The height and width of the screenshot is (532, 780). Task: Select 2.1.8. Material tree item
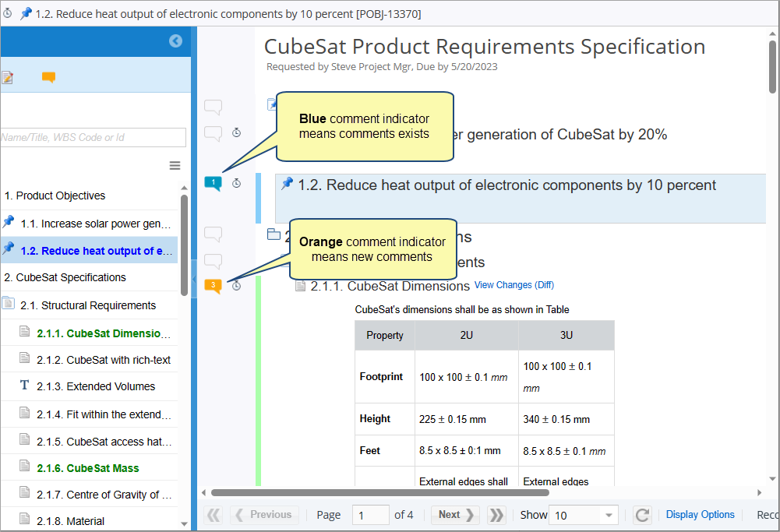(71, 521)
